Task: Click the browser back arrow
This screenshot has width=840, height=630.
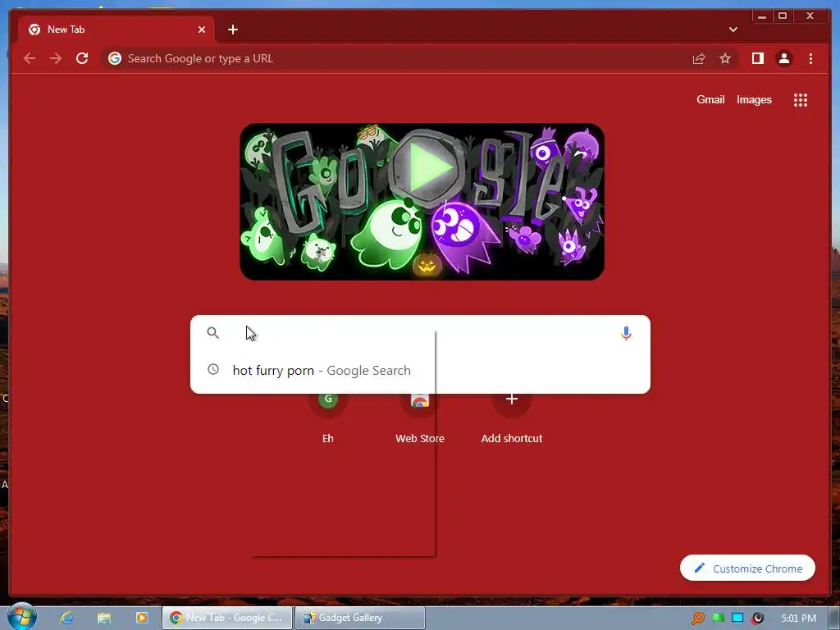Action: point(30,58)
